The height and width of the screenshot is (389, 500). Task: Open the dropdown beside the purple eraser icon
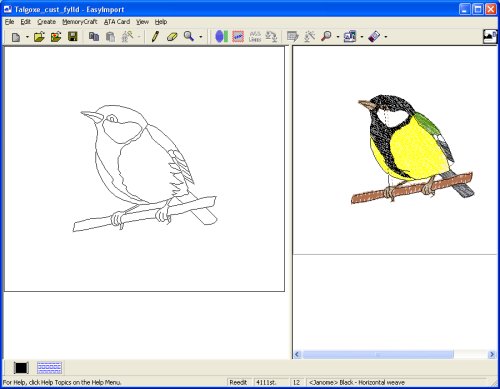tap(386, 37)
